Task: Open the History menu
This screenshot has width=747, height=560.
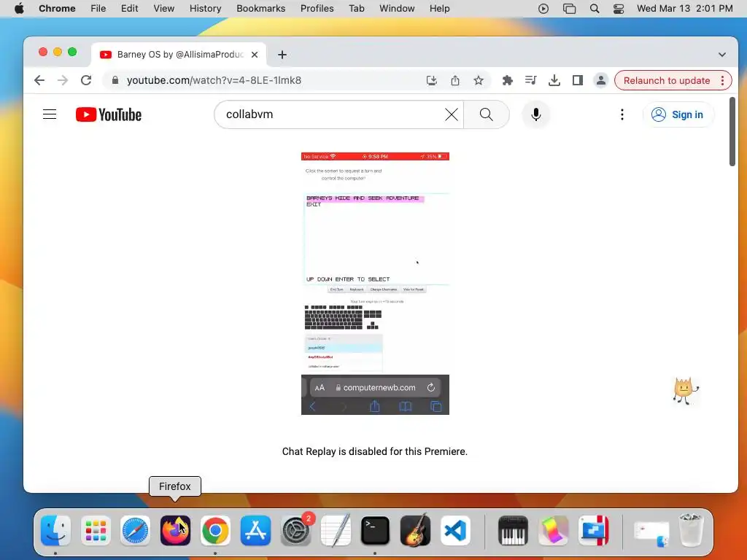Action: tap(205, 9)
